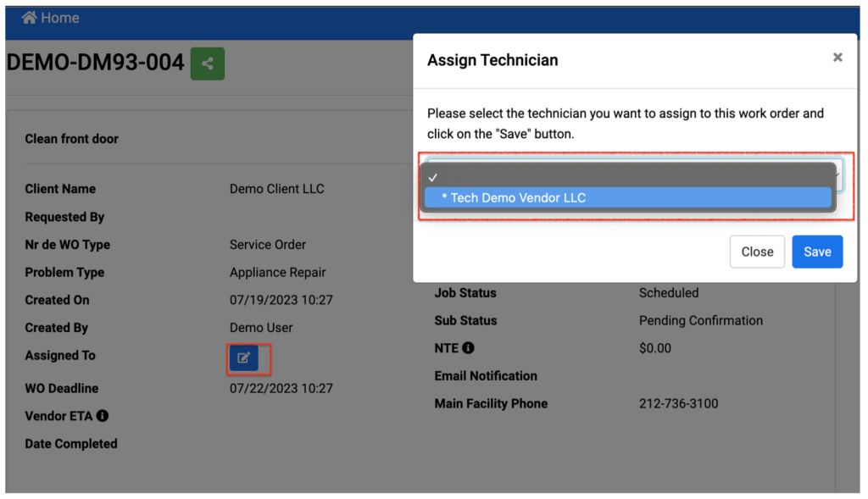Choose the blank checked dropdown option

point(628,178)
